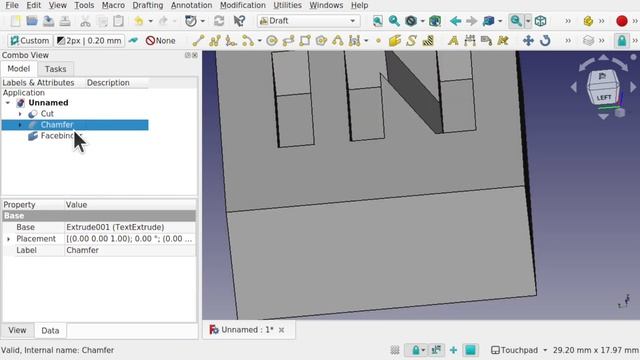Undo the last action

pos(139,21)
